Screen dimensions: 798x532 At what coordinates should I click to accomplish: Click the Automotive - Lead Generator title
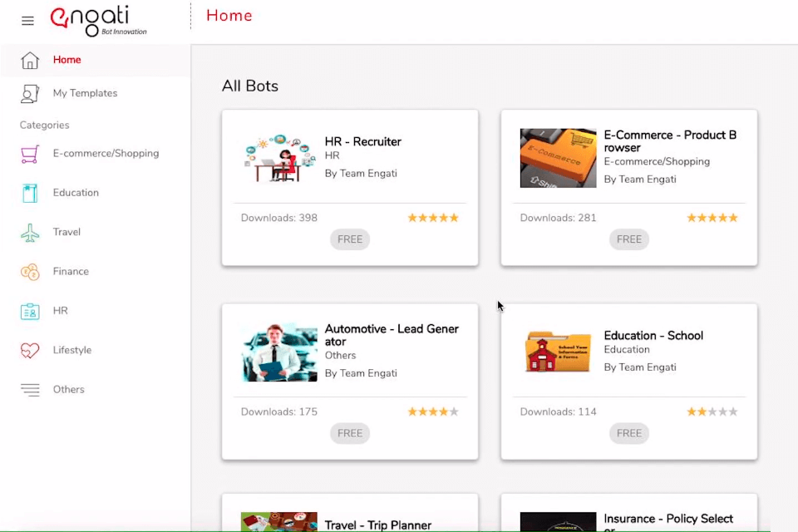392,335
